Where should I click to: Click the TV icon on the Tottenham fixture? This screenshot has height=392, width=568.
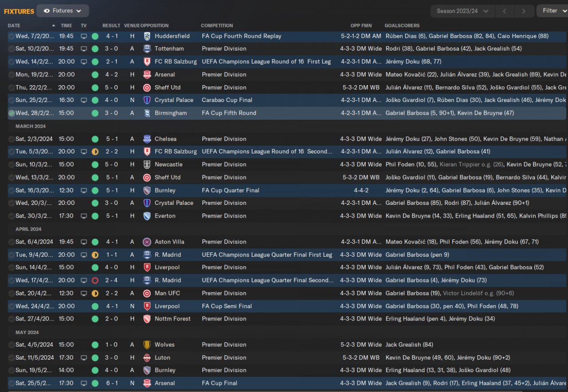click(x=84, y=49)
